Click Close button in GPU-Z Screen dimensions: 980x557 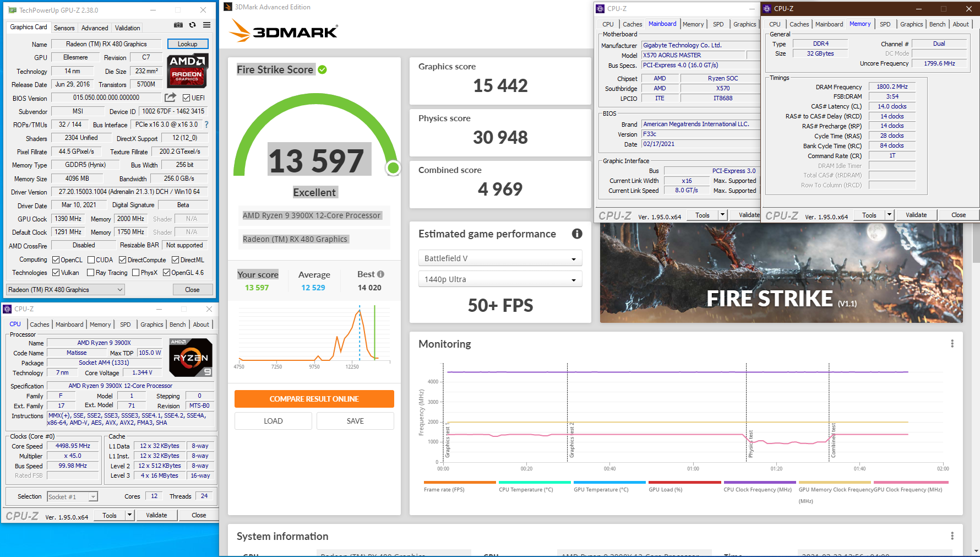click(x=192, y=290)
